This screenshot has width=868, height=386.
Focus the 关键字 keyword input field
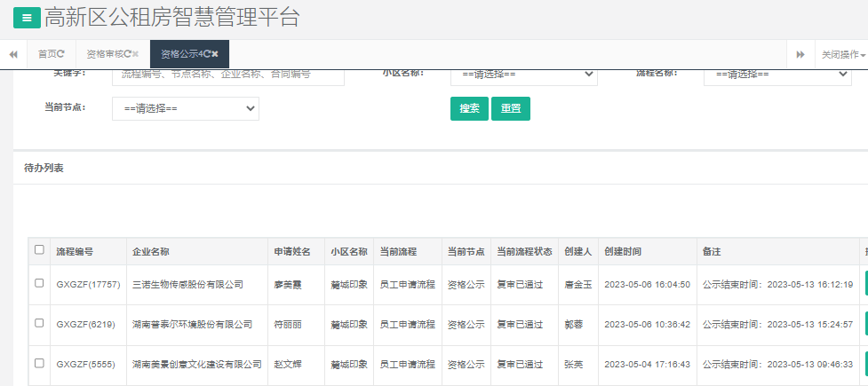227,75
